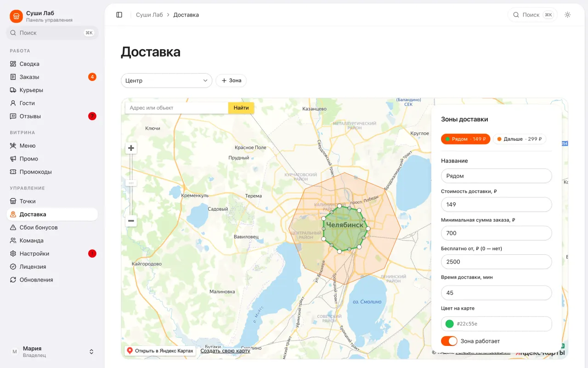Click the map zoom slider handle
Screen dimensions: 588x368
(131, 183)
